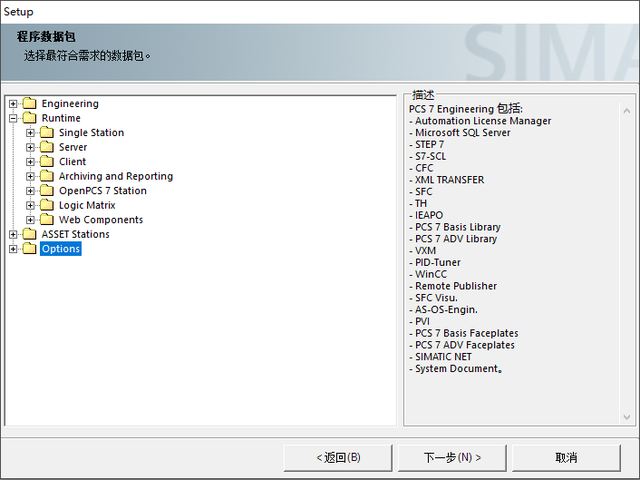Click the Server folder icon
This screenshot has width=640, height=480.
pyautogui.click(x=47, y=147)
